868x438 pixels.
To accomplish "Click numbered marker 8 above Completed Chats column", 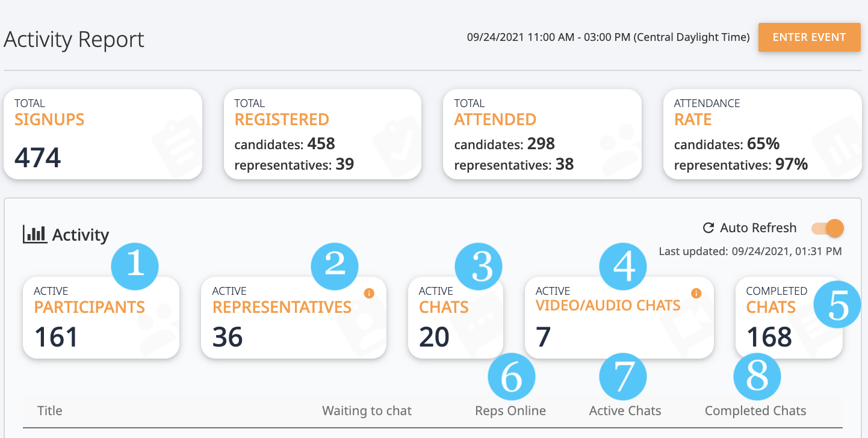I will pyautogui.click(x=757, y=377).
